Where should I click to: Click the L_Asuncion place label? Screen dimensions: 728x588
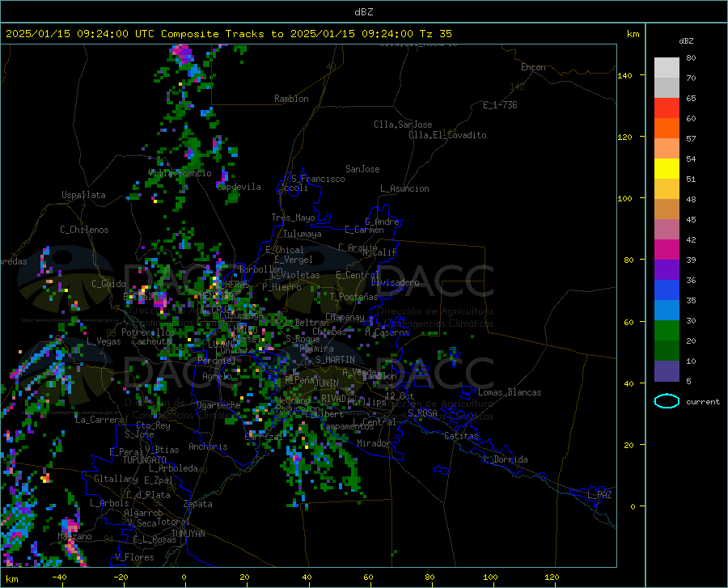pyautogui.click(x=404, y=188)
